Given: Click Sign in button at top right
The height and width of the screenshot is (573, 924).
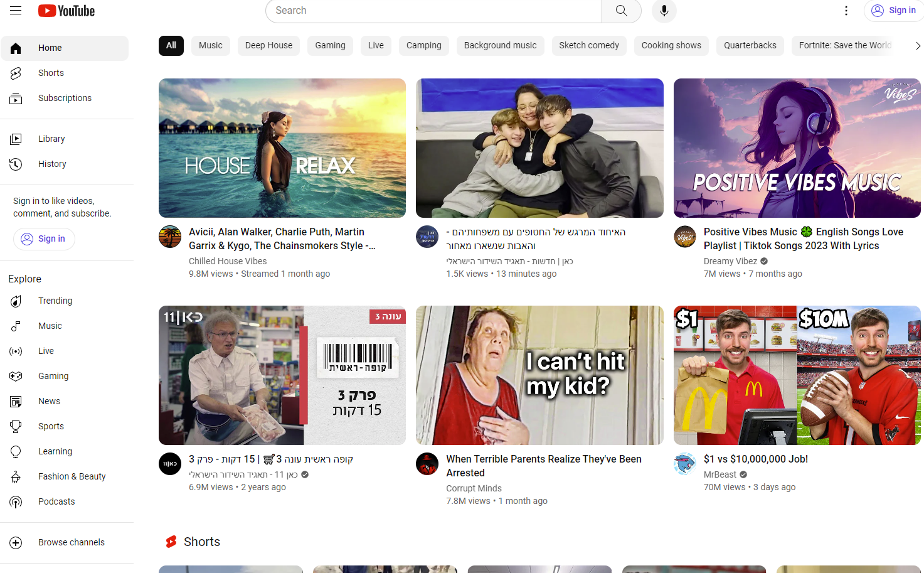Looking at the screenshot, I should [x=894, y=11].
